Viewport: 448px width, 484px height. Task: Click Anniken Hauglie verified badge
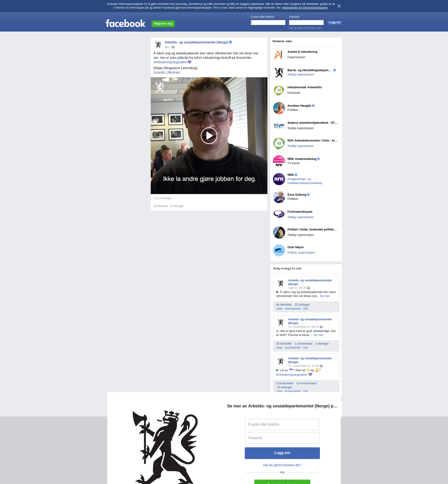(x=313, y=106)
